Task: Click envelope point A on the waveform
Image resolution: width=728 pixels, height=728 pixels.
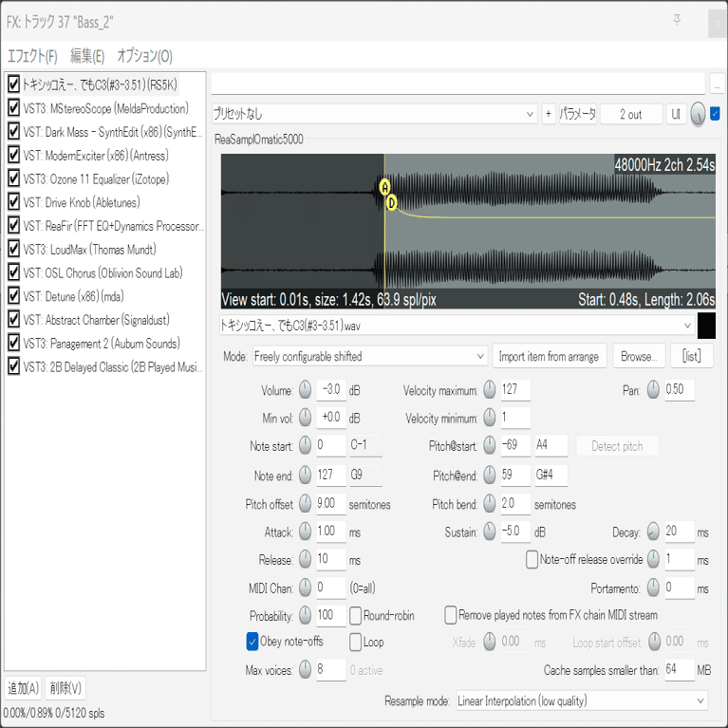Action: point(384,187)
